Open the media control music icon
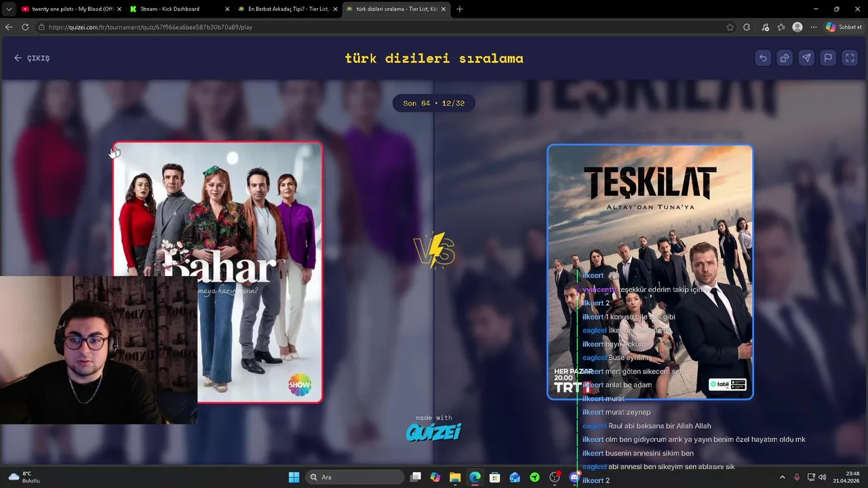Viewport: 868px width, 488px height. click(x=765, y=27)
